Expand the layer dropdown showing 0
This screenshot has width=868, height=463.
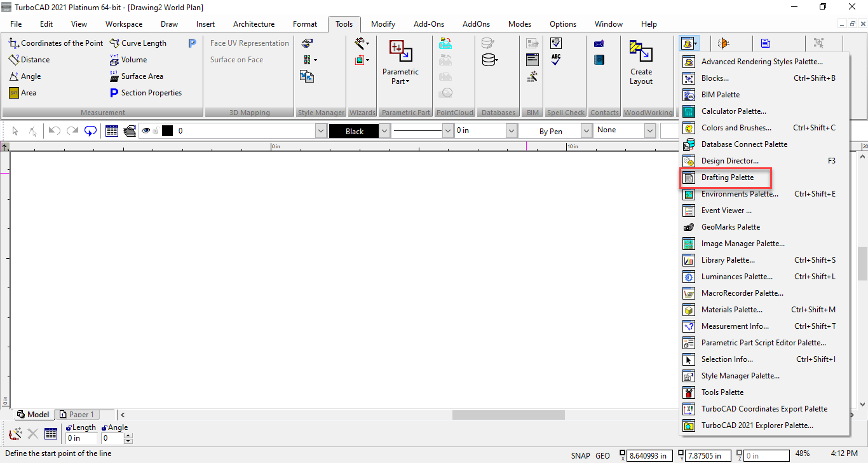[321, 131]
